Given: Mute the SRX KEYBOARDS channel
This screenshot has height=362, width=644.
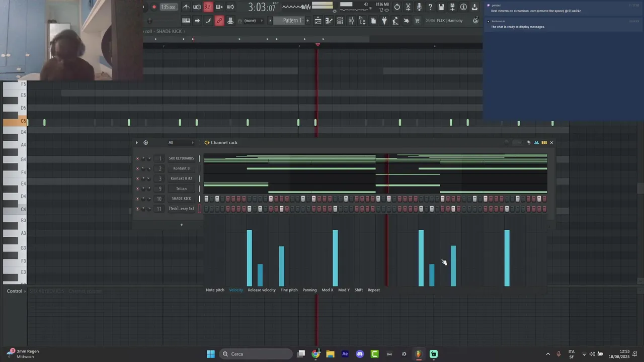Looking at the screenshot, I should tap(137, 158).
